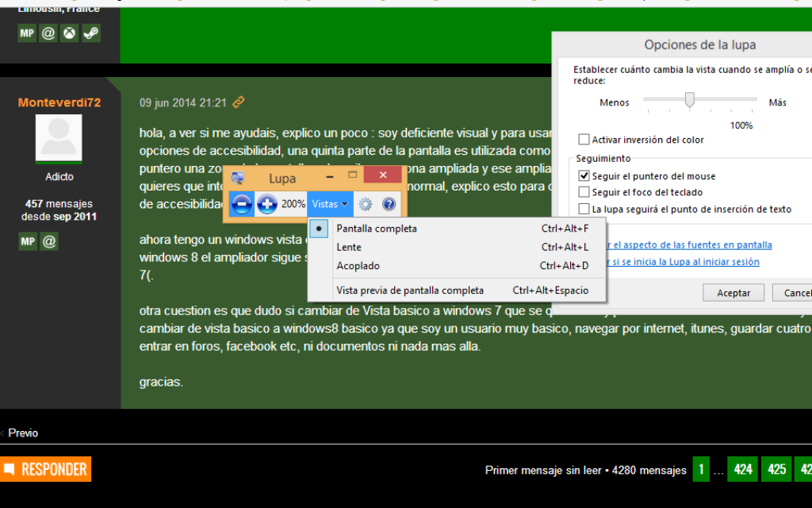Click the 100% value under the slider
This screenshot has height=508, width=812.
pos(741,125)
